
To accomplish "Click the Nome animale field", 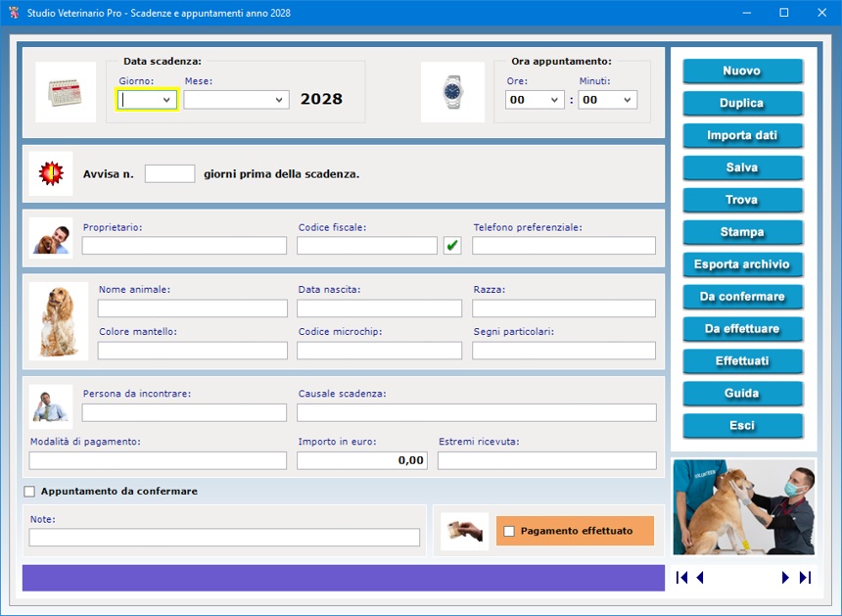I will (193, 308).
